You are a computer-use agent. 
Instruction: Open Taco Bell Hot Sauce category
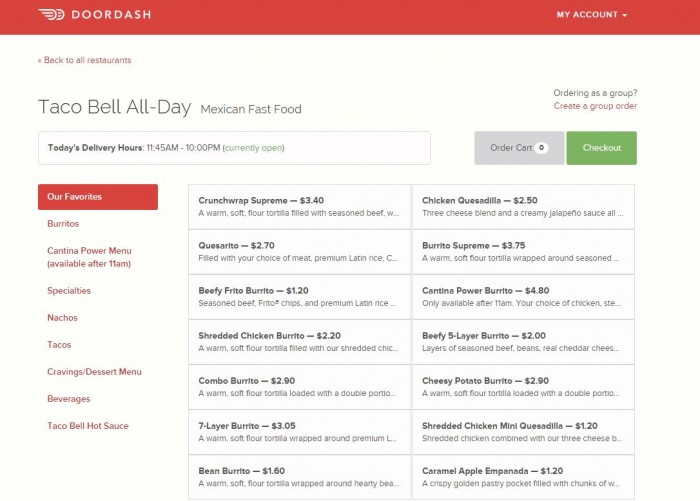(x=88, y=426)
